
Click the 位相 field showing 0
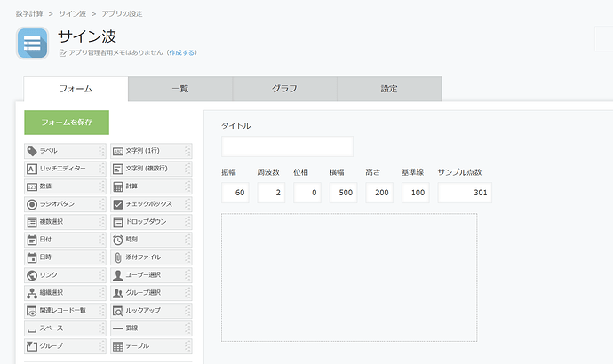(307, 193)
